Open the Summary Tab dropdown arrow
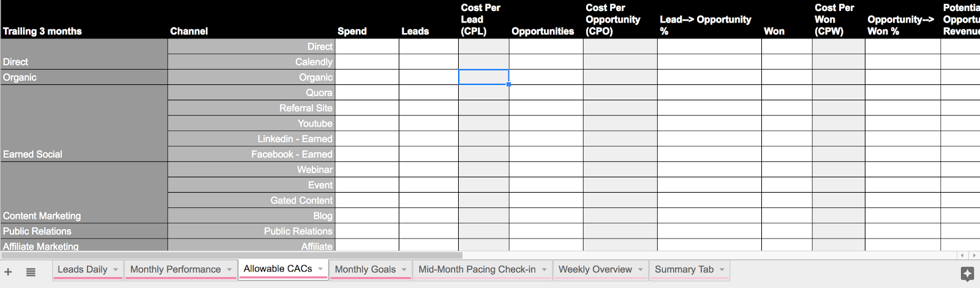980x288 pixels. 722,270
